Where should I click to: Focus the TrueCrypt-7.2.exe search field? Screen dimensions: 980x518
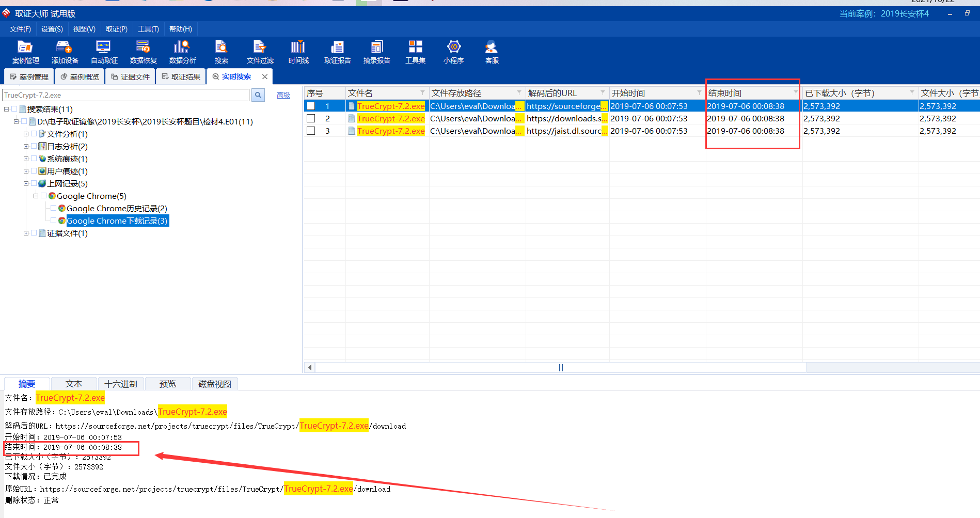click(126, 95)
